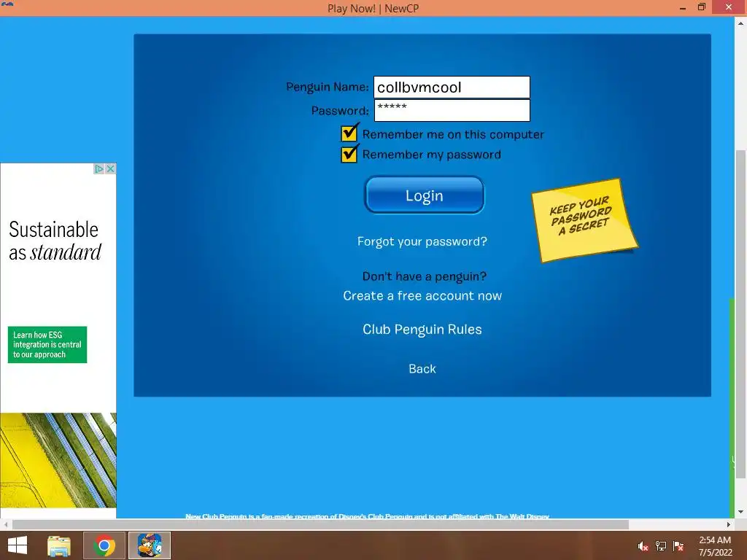
Task: Click the vertical scrollbar thumb
Action: click(740, 314)
